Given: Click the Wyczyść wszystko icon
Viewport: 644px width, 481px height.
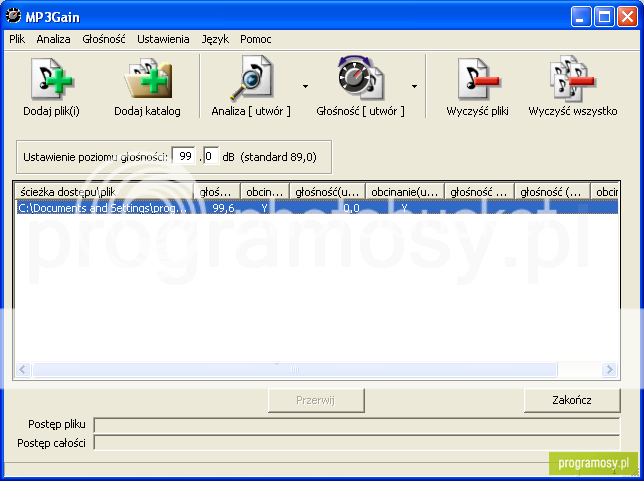Looking at the screenshot, I should (x=573, y=78).
